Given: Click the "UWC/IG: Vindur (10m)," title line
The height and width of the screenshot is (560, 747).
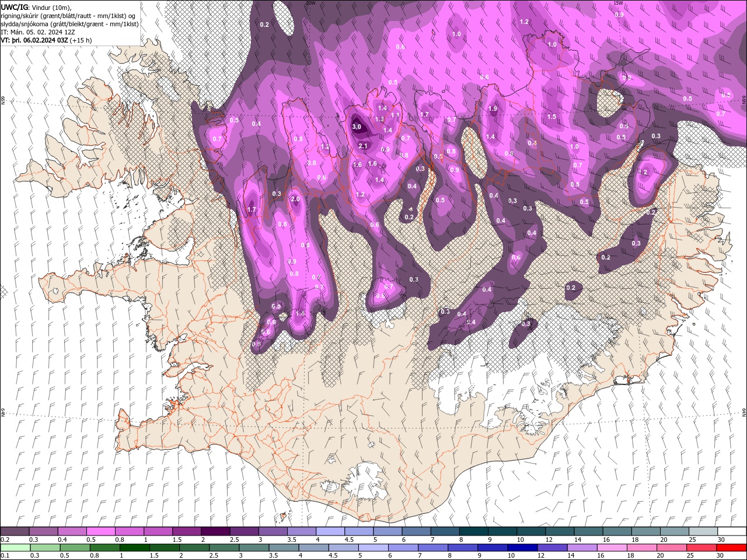Looking at the screenshot, I should pos(36,7).
